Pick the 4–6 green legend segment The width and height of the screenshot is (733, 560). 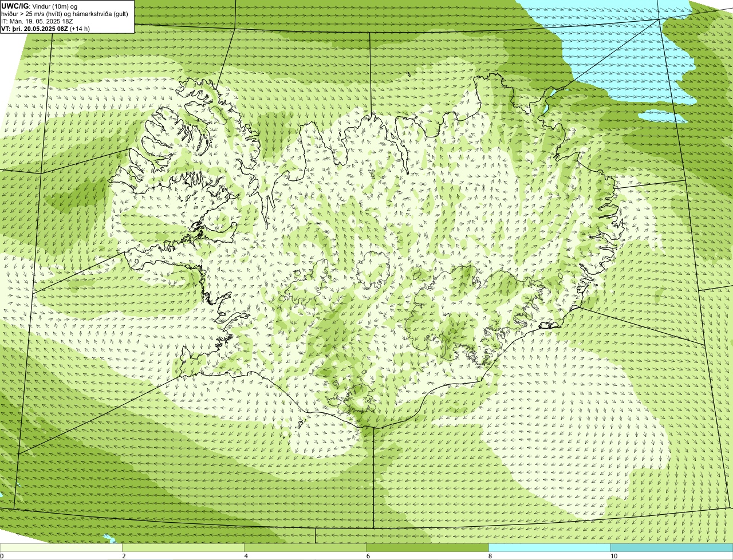point(305,548)
